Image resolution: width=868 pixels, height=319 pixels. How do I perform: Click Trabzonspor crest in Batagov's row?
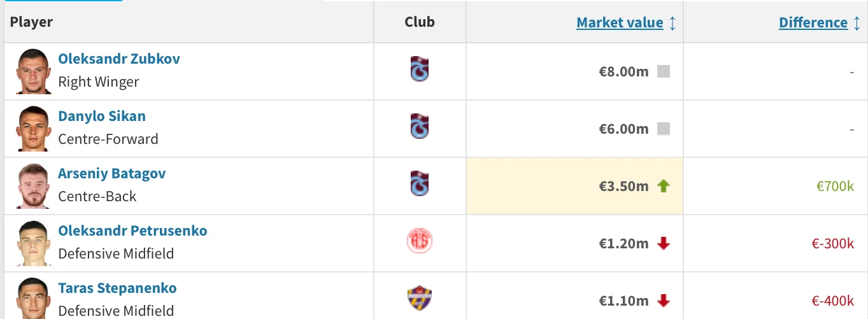tap(419, 183)
